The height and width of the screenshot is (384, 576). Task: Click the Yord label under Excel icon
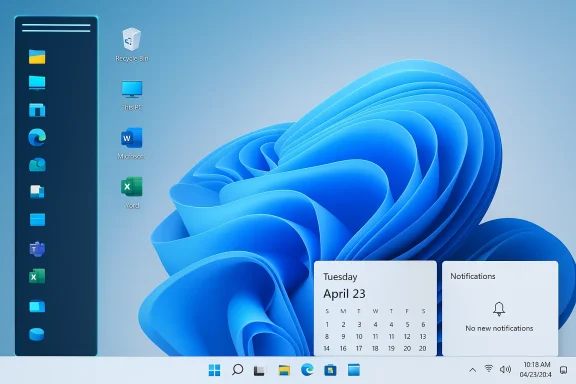click(132, 206)
